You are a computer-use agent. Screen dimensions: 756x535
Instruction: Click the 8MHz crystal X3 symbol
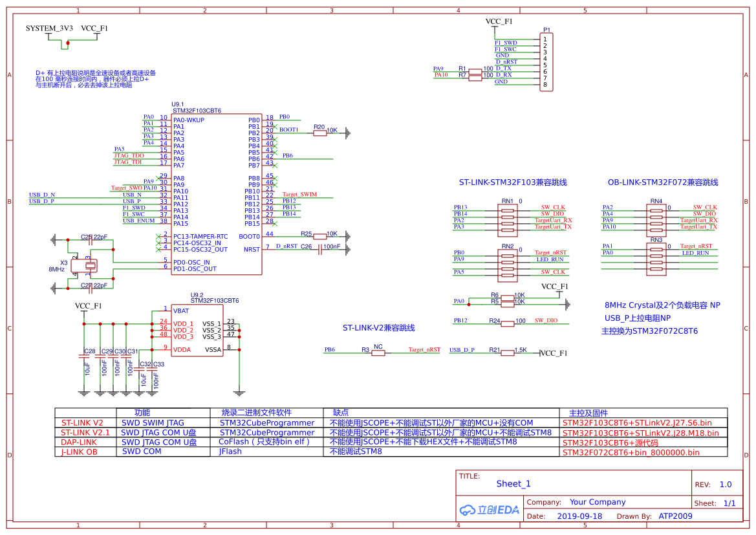[x=85, y=265]
